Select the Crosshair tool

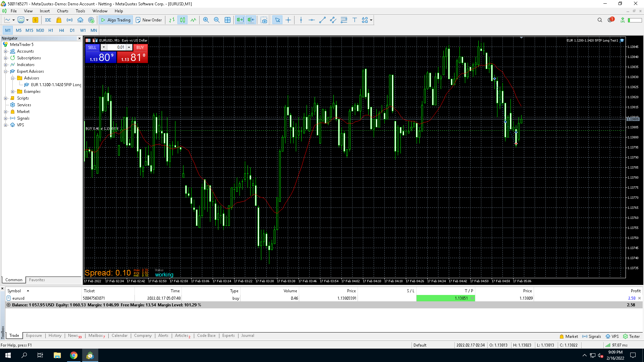[x=288, y=20]
